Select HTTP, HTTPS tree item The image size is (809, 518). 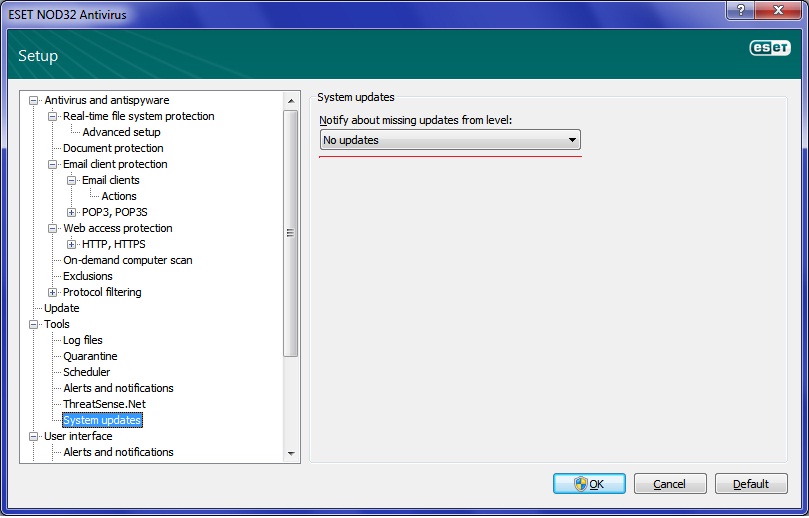tap(114, 244)
